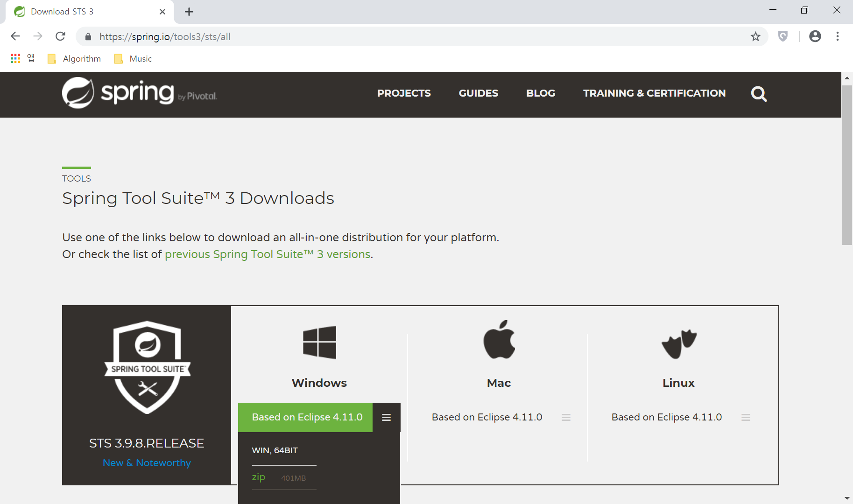Open the BLOG menu item
Viewport: 853px width, 504px height.
(541, 93)
